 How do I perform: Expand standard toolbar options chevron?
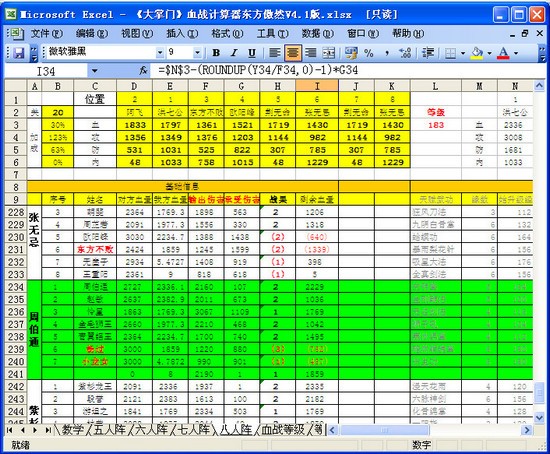[x=34, y=53]
